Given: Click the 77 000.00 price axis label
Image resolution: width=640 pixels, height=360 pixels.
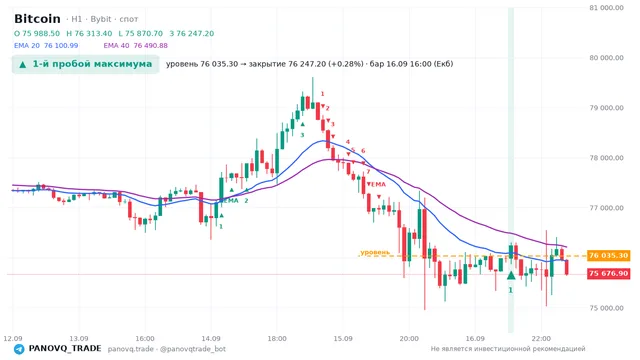Looking at the screenshot, I should (606, 208).
